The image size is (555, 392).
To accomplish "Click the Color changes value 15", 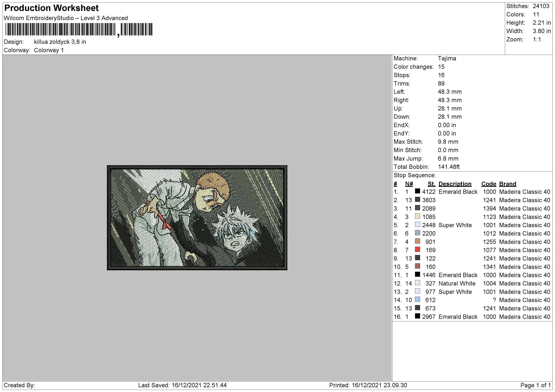I will click(441, 67).
